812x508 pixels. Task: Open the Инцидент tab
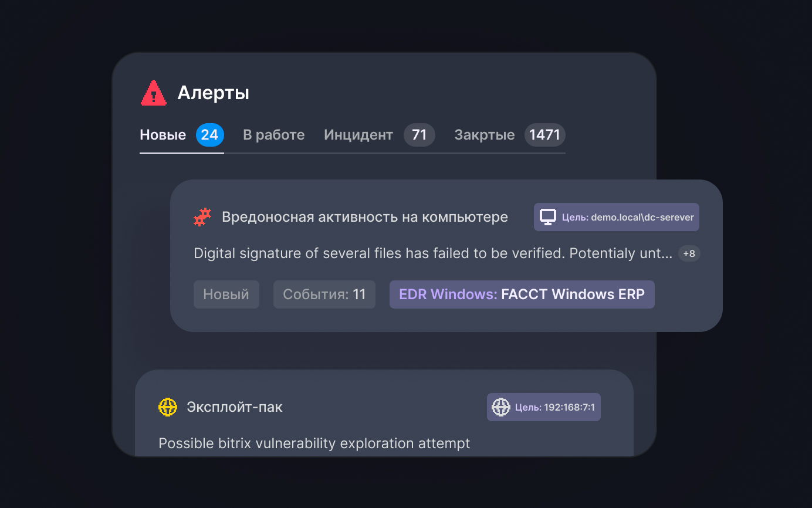tap(358, 134)
